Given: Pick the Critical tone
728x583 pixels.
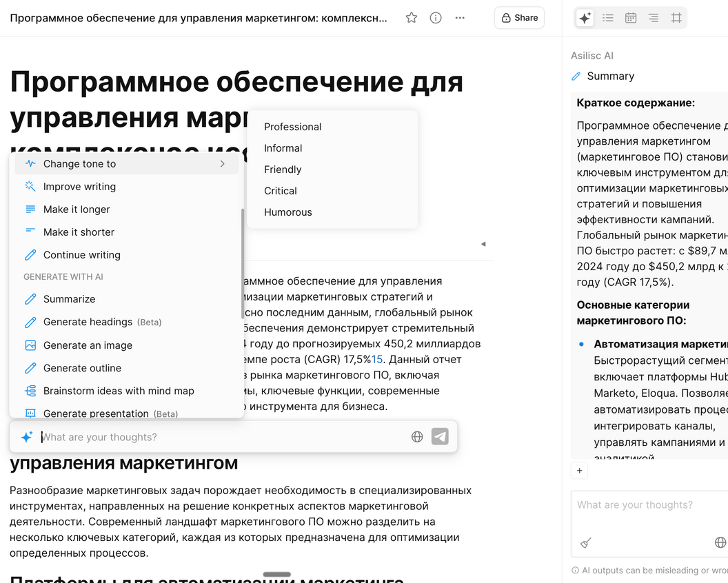Looking at the screenshot, I should pos(332,191).
